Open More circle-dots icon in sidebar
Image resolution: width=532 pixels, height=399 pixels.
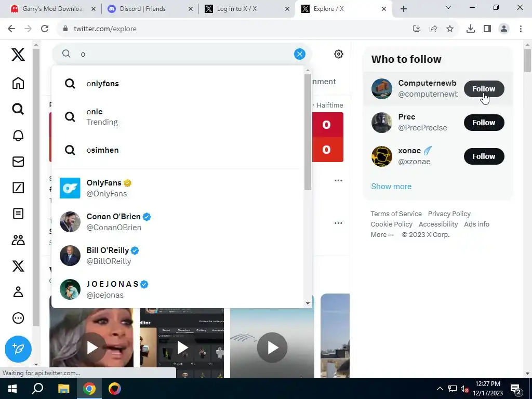coord(18,318)
